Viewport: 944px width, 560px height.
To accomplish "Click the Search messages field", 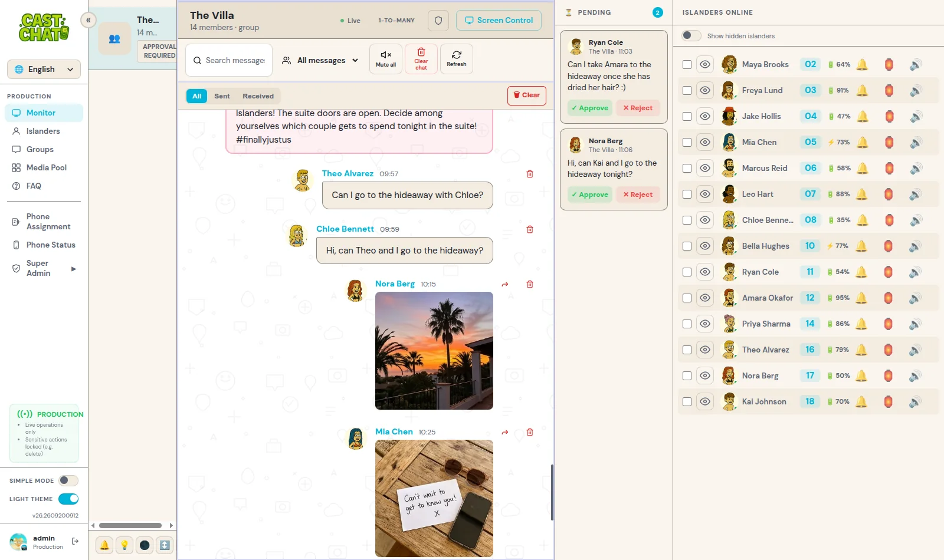I will pyautogui.click(x=229, y=60).
